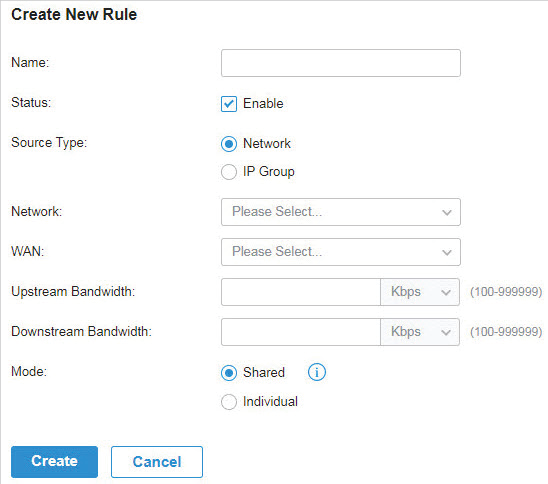The image size is (548, 484).
Task: Click the Enable label text
Action: click(263, 103)
